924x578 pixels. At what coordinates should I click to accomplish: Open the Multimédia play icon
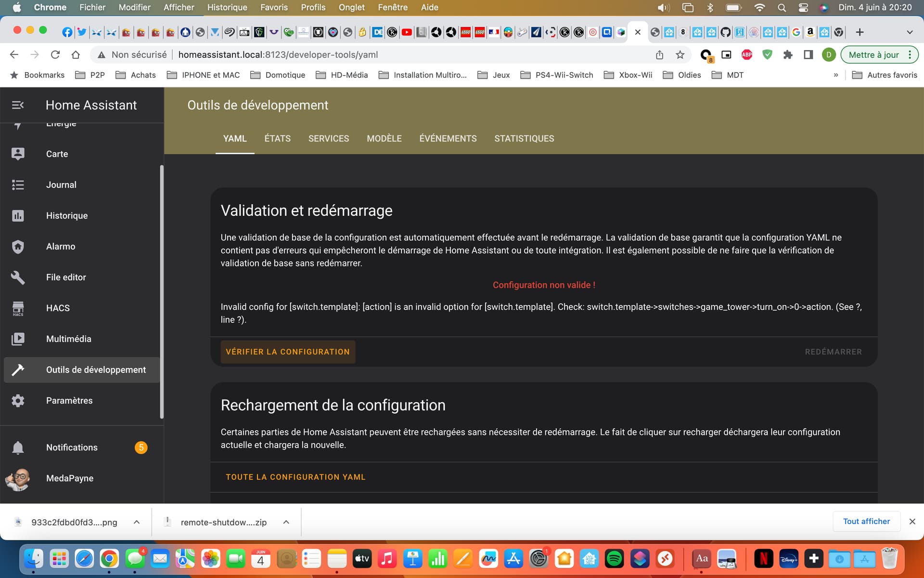click(x=18, y=339)
